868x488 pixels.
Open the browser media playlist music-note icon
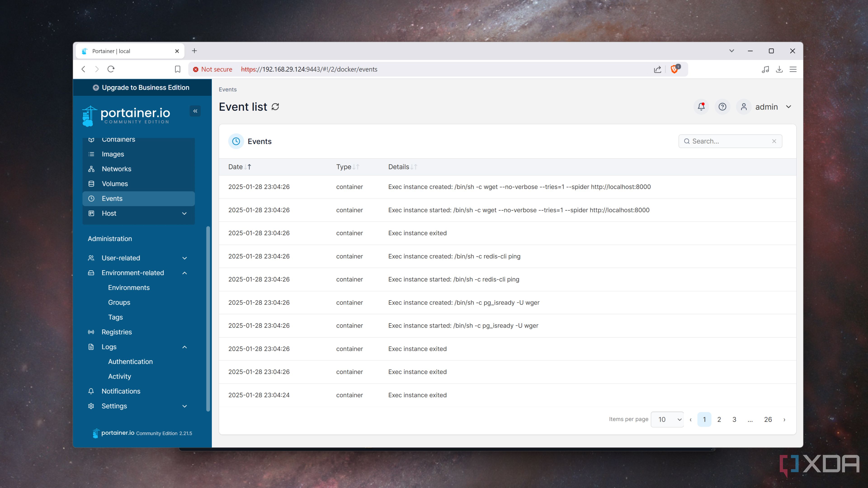pyautogui.click(x=765, y=69)
